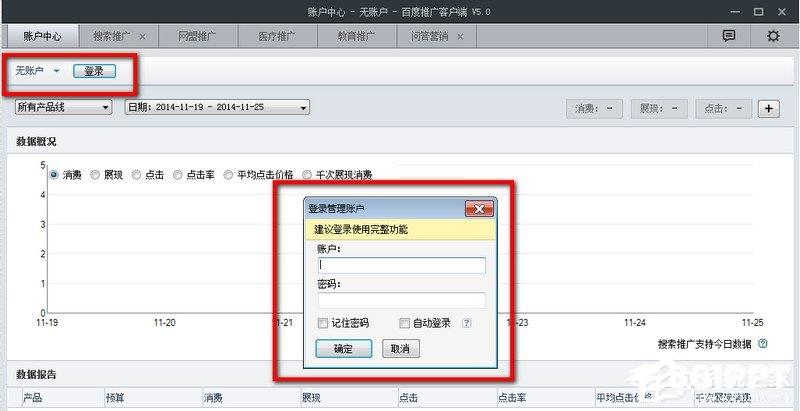
Task: Select the 点击率 radio button
Action: pyautogui.click(x=178, y=175)
